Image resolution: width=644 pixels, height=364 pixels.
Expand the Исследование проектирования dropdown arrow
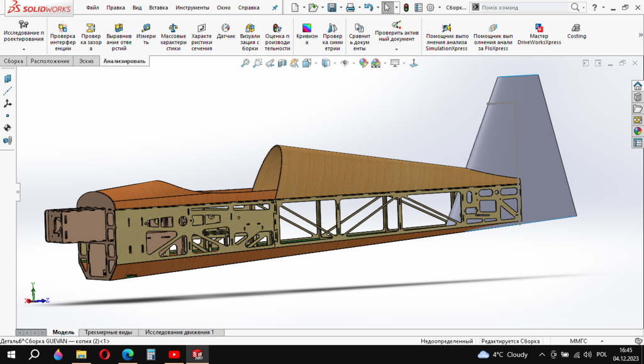pyautogui.click(x=24, y=49)
